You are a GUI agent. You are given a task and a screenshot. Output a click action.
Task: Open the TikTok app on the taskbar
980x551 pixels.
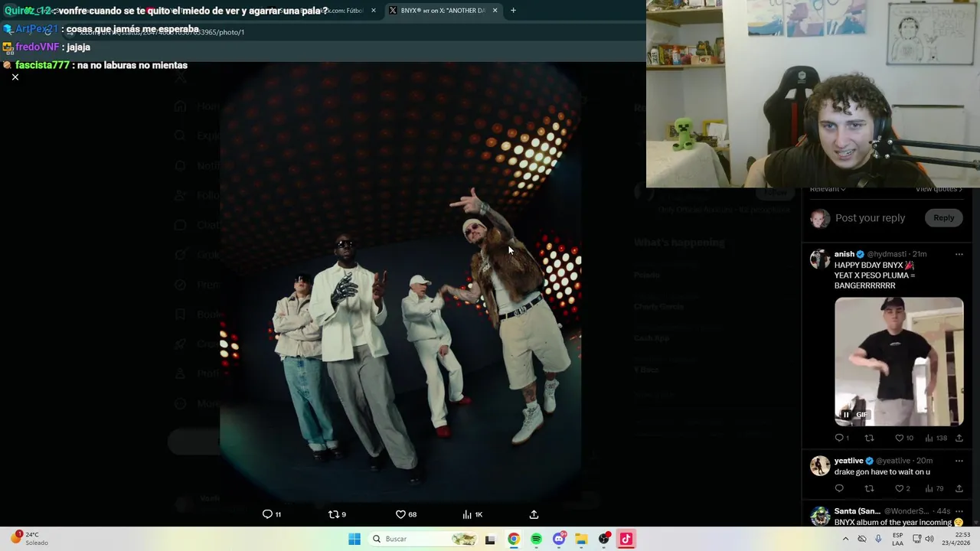(626, 539)
